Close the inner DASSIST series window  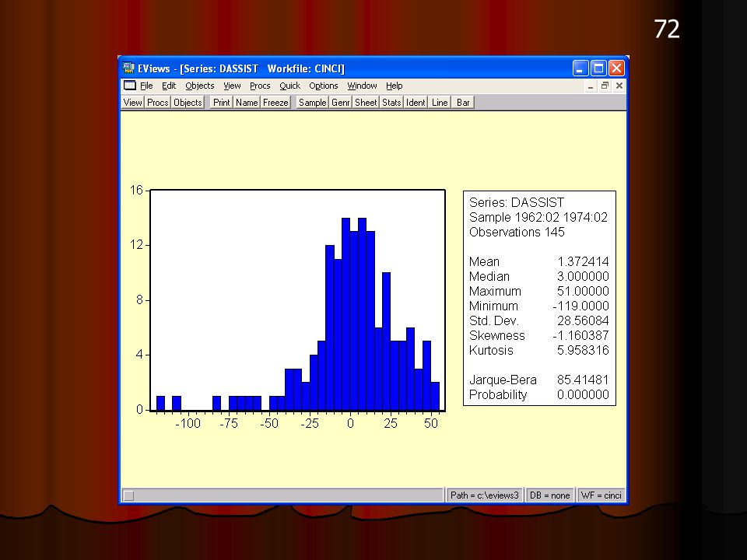[x=619, y=86]
